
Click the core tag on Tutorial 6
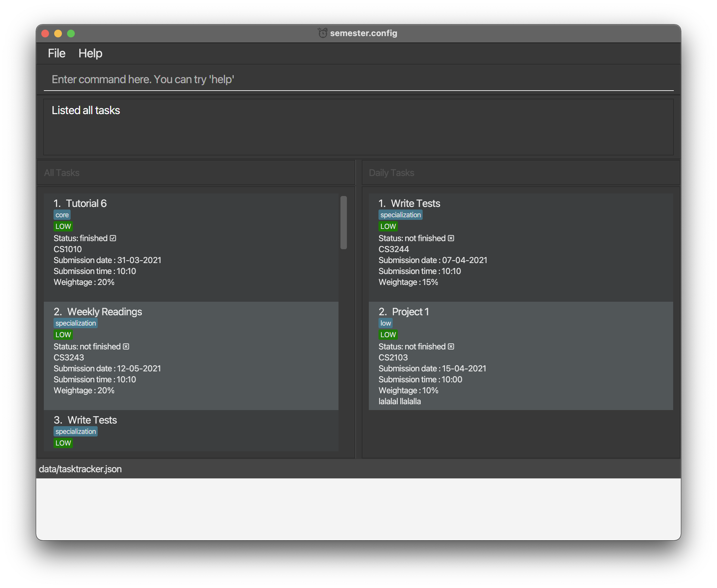(62, 215)
